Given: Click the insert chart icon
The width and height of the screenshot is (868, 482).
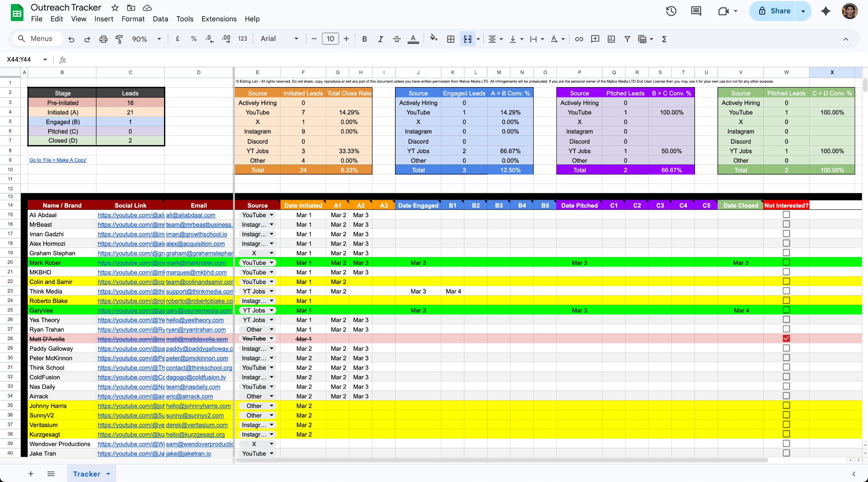Looking at the screenshot, I should tap(611, 39).
